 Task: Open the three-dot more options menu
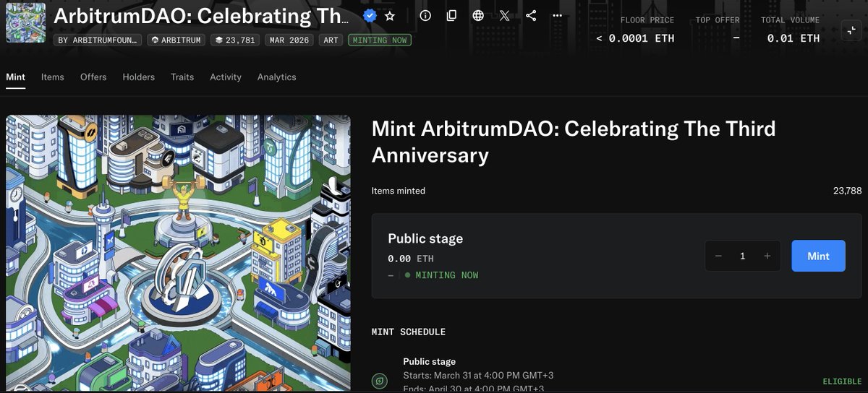tap(556, 16)
